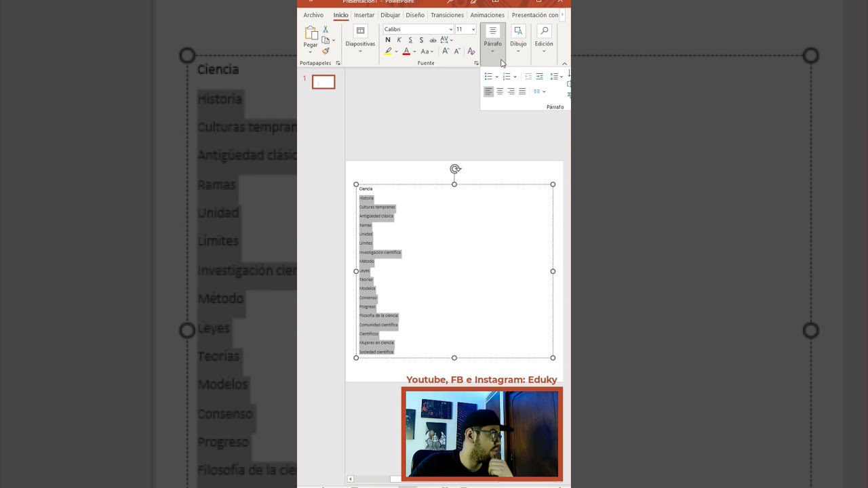Viewport: 868px width, 488px height.
Task: Open the Calibri font name dropdown
Action: 450,29
